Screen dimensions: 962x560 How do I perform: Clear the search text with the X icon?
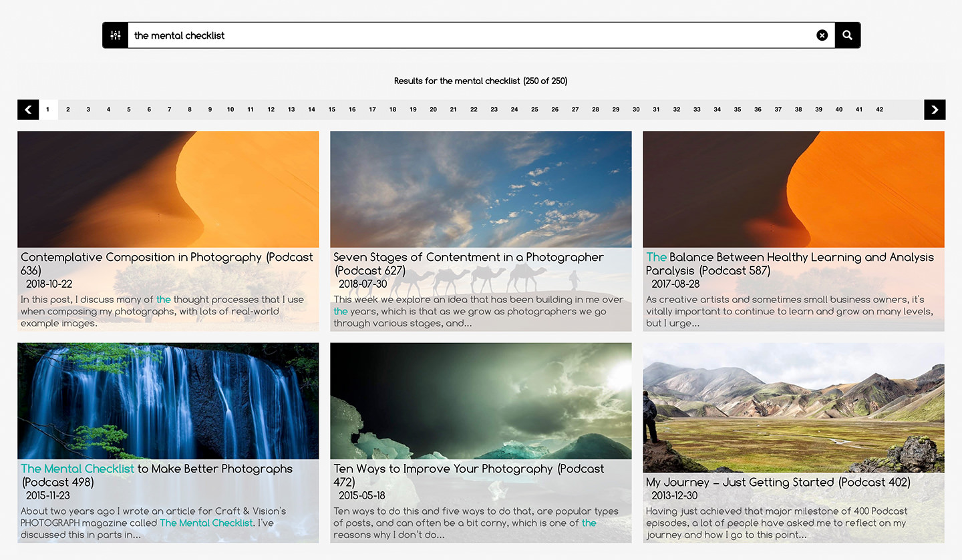pyautogui.click(x=822, y=35)
